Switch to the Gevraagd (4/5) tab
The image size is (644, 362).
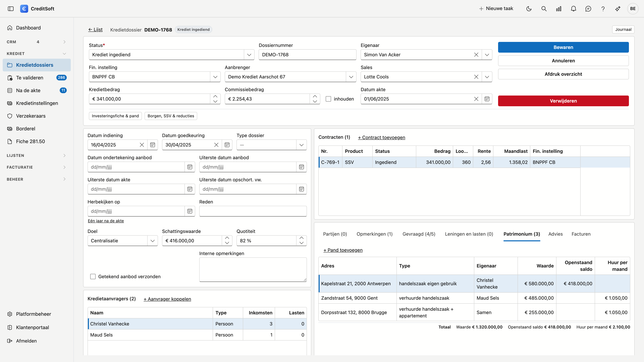(419, 234)
